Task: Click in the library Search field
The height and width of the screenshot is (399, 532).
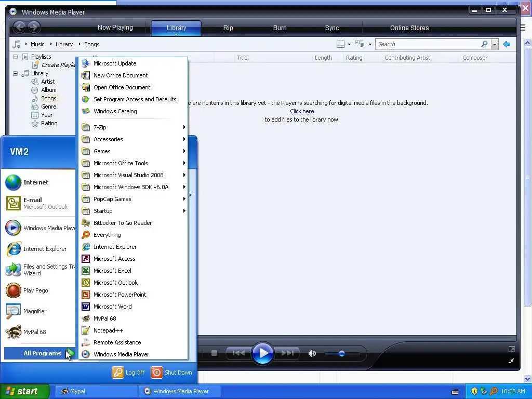Action: (428, 44)
